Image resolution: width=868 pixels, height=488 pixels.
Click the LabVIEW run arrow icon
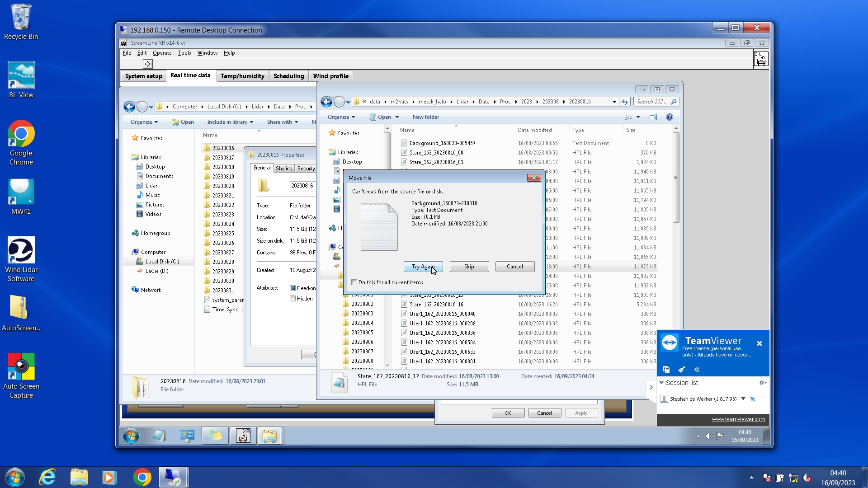[x=147, y=64]
